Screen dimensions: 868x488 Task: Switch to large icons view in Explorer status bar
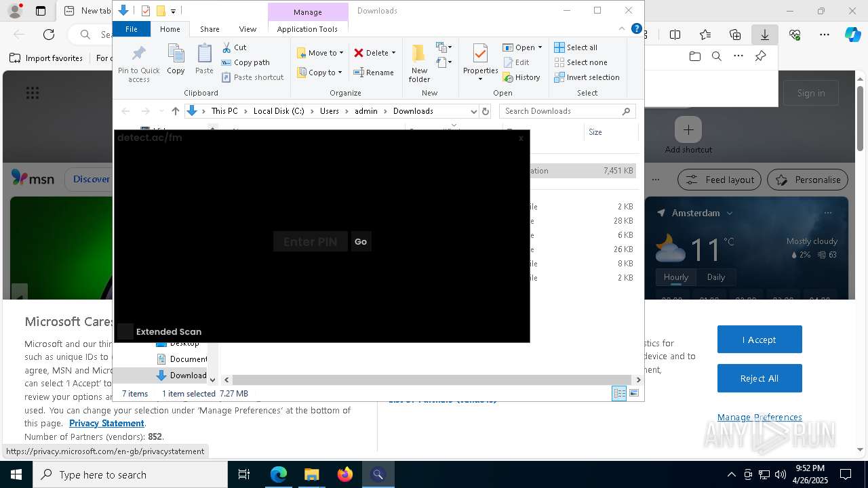pyautogui.click(x=634, y=393)
